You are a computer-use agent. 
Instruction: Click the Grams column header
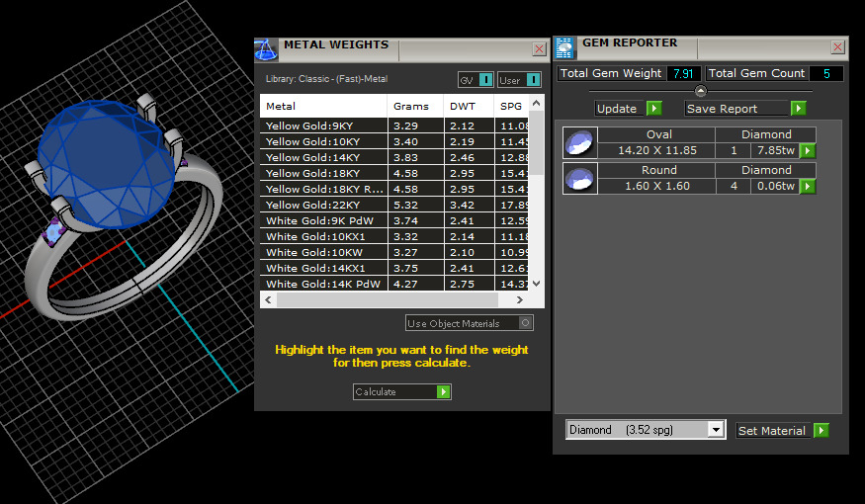pyautogui.click(x=415, y=106)
